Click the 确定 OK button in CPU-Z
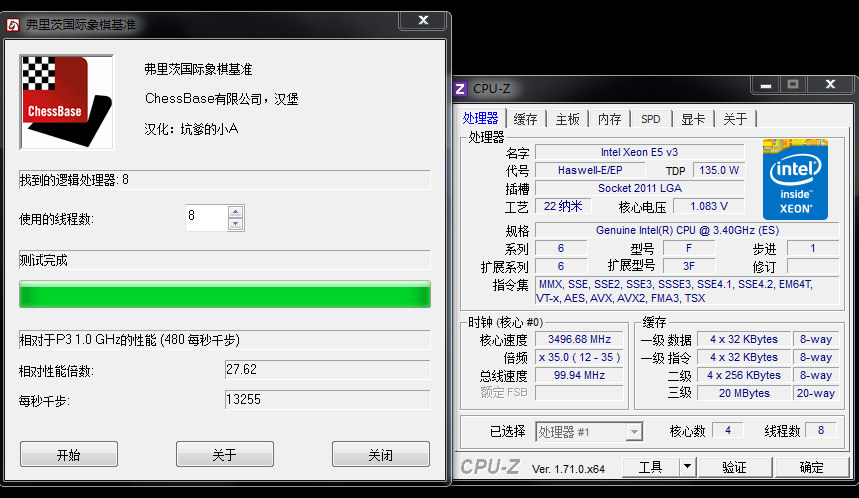Screen dimensions: 859x498 pyautogui.click(x=811, y=467)
